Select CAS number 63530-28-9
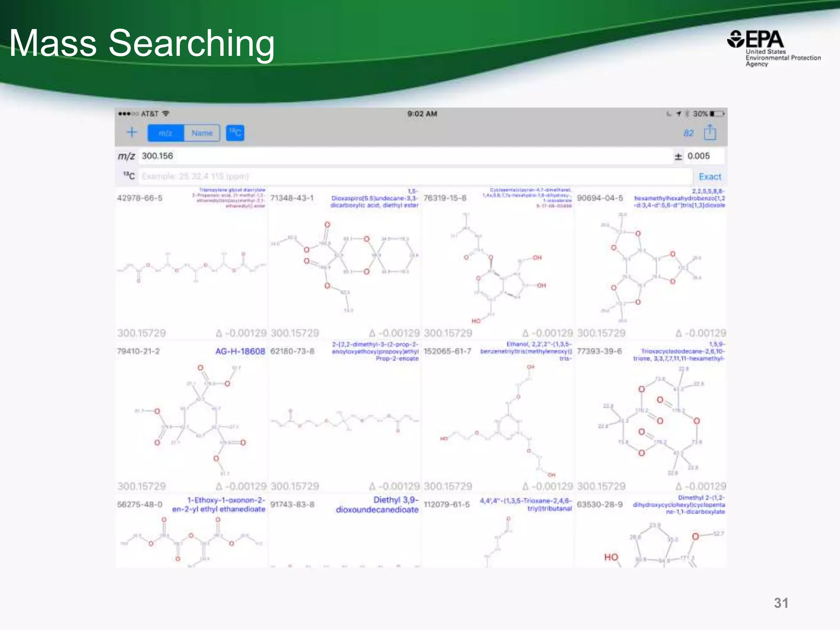 (x=600, y=504)
